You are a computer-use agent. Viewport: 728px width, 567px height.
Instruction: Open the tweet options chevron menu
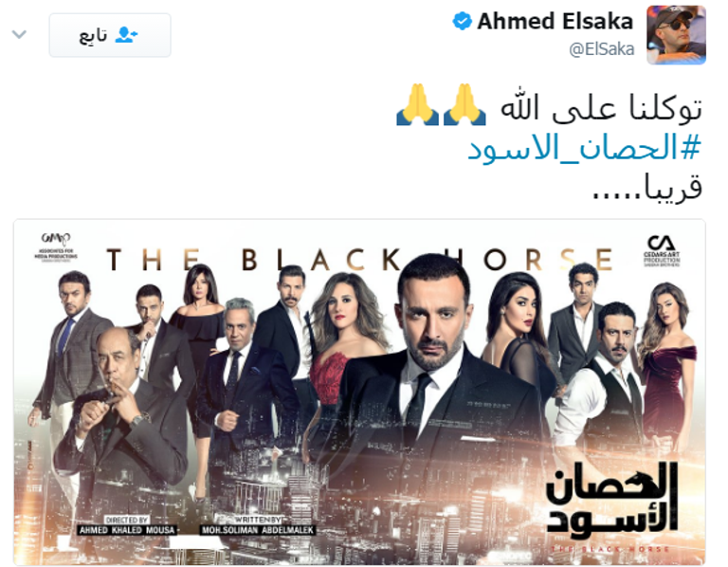[x=19, y=34]
